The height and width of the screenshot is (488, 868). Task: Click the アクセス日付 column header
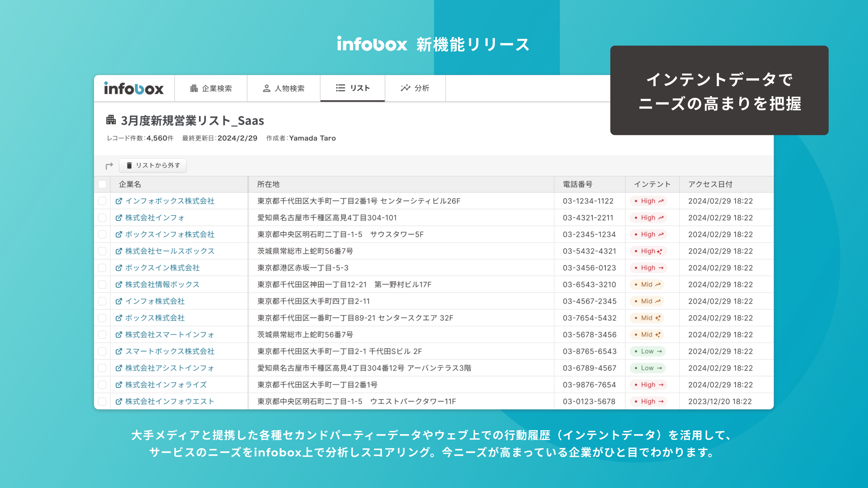(x=710, y=184)
